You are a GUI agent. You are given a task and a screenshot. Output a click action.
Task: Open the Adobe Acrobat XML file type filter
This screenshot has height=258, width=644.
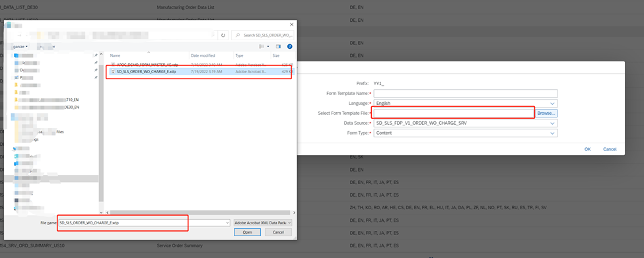(x=262, y=222)
